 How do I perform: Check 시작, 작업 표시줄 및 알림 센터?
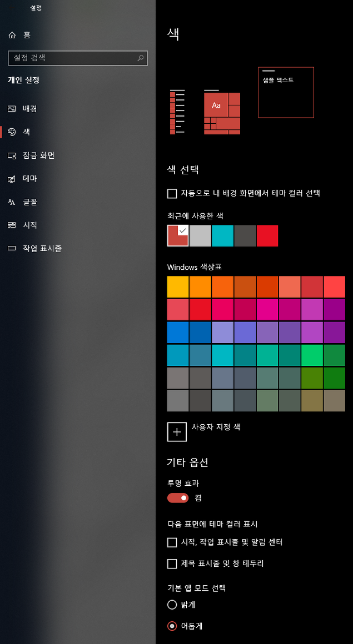(x=172, y=542)
